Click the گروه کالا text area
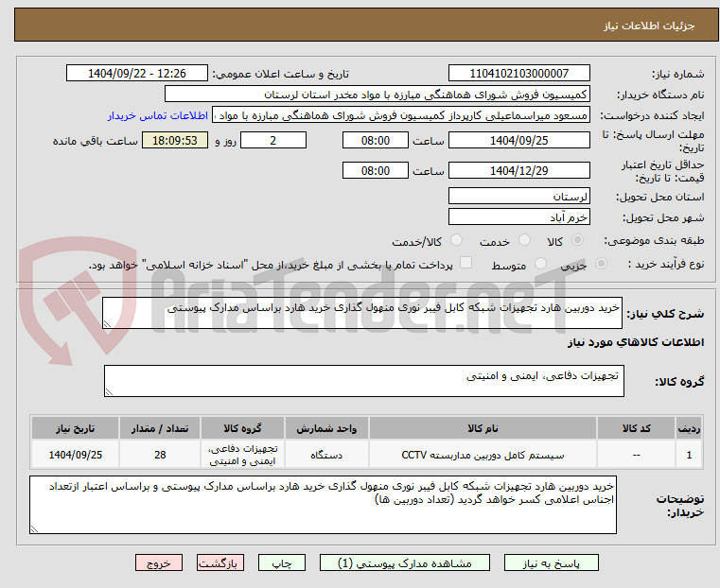The image size is (720, 588). [363, 381]
